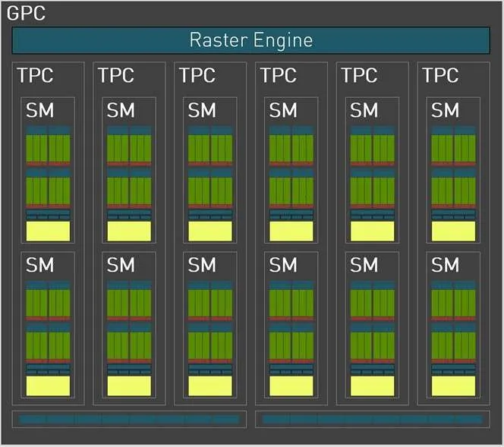Select upper SM label in third TPC
The image size is (504, 447).
[x=202, y=110]
